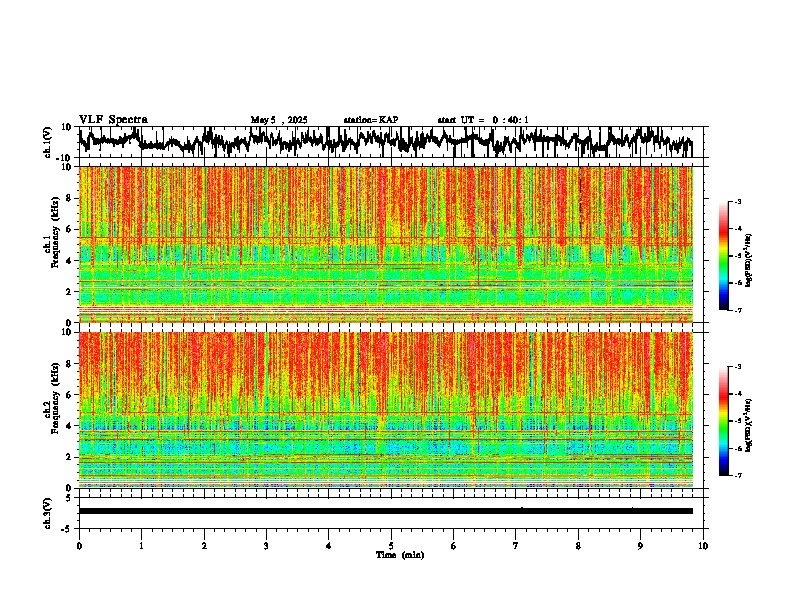Click the ch.1 PSD color scale bar

(x=723, y=256)
